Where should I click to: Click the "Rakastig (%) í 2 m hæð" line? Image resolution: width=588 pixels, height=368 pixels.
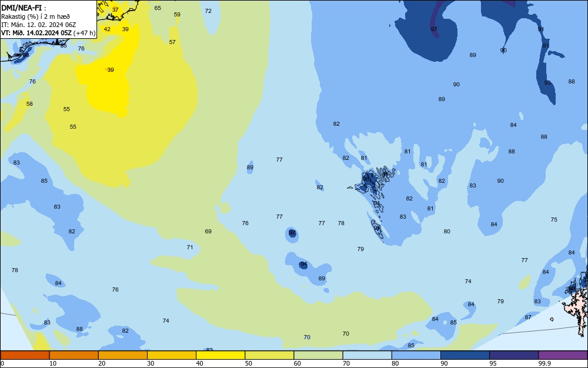point(35,16)
